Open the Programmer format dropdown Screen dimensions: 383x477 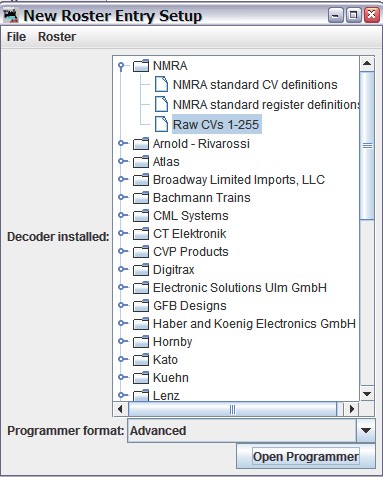click(x=366, y=431)
